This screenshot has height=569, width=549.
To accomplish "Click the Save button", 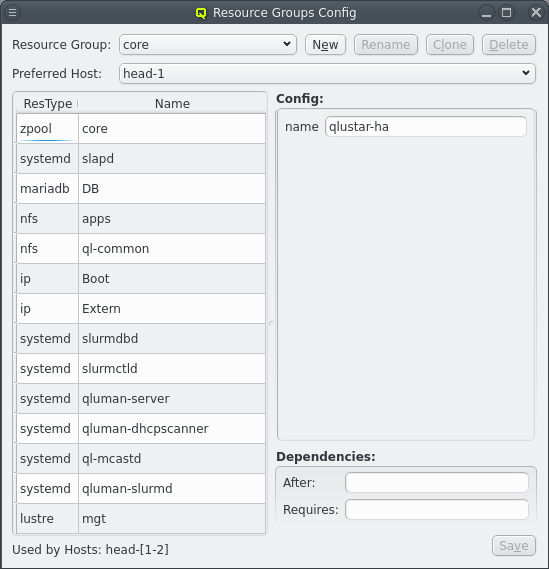I will [514, 545].
